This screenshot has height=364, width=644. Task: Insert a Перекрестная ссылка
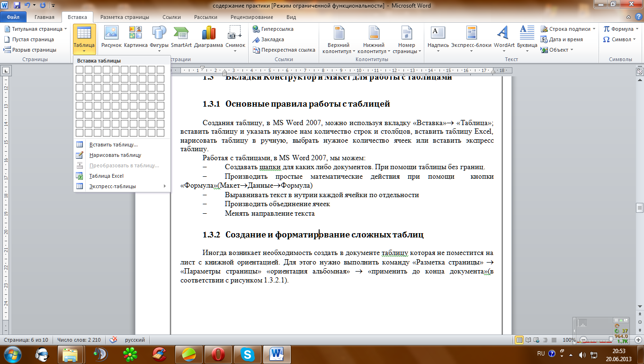click(x=284, y=50)
